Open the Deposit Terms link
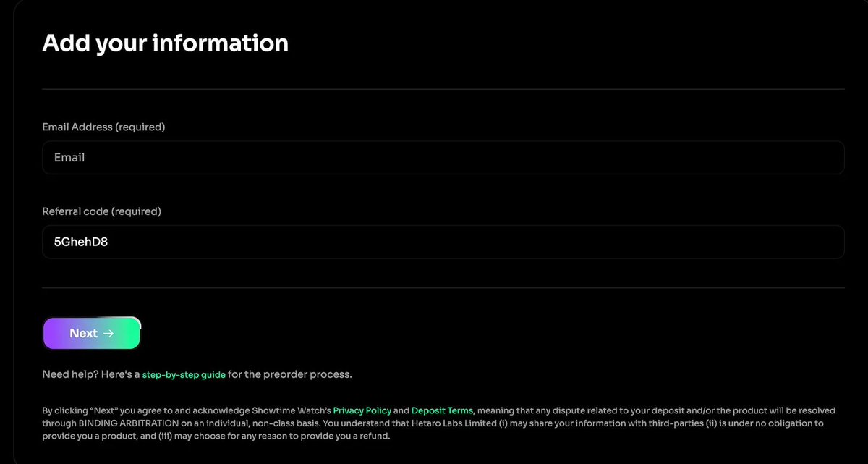The height and width of the screenshot is (464, 868). point(442,411)
